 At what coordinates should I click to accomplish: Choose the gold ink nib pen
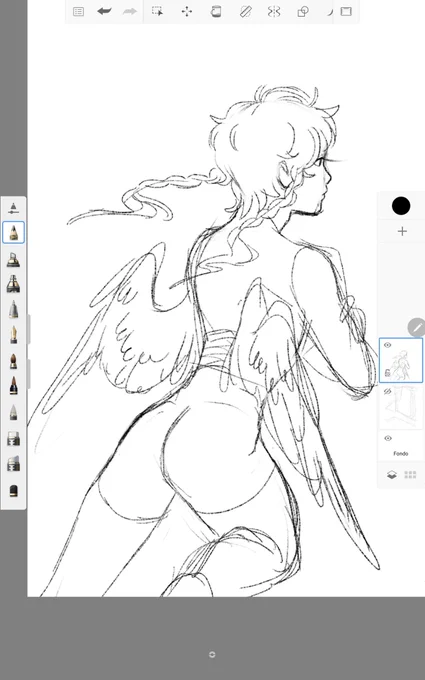click(13, 335)
